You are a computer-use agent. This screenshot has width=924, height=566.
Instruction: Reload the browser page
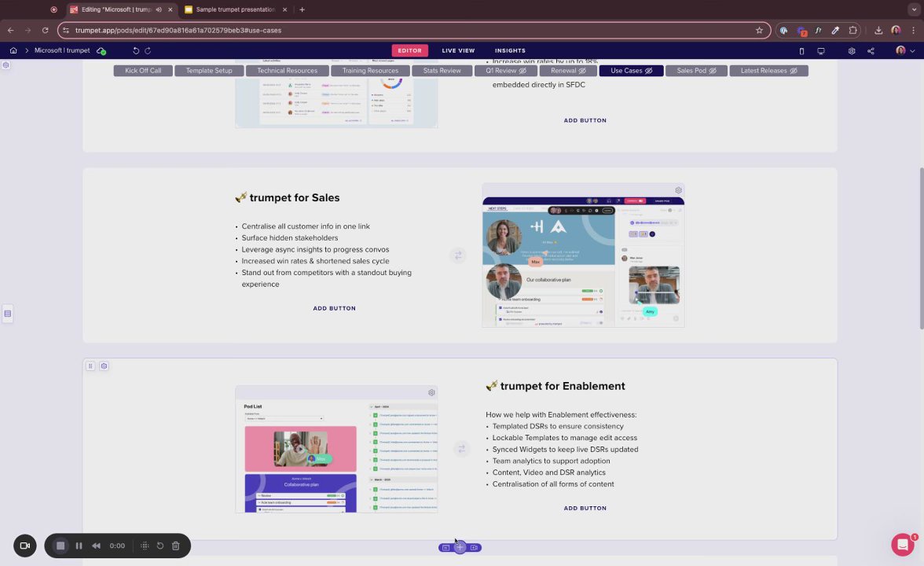point(45,30)
